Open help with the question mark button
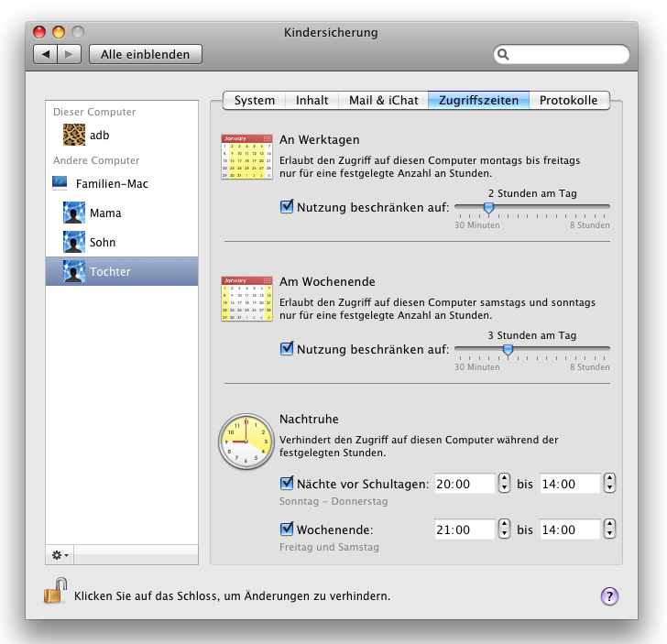The height and width of the screenshot is (644, 667). tap(609, 596)
